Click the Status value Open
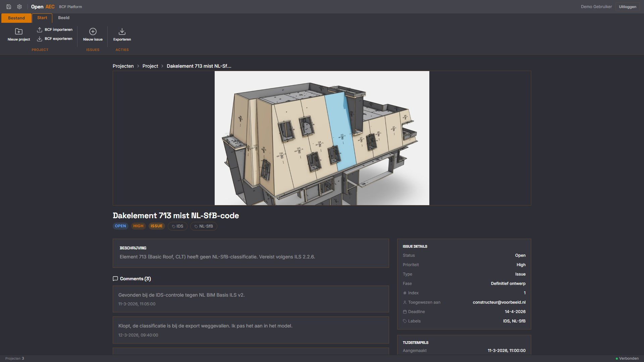Screen dimensions: 644x362 click(520, 255)
